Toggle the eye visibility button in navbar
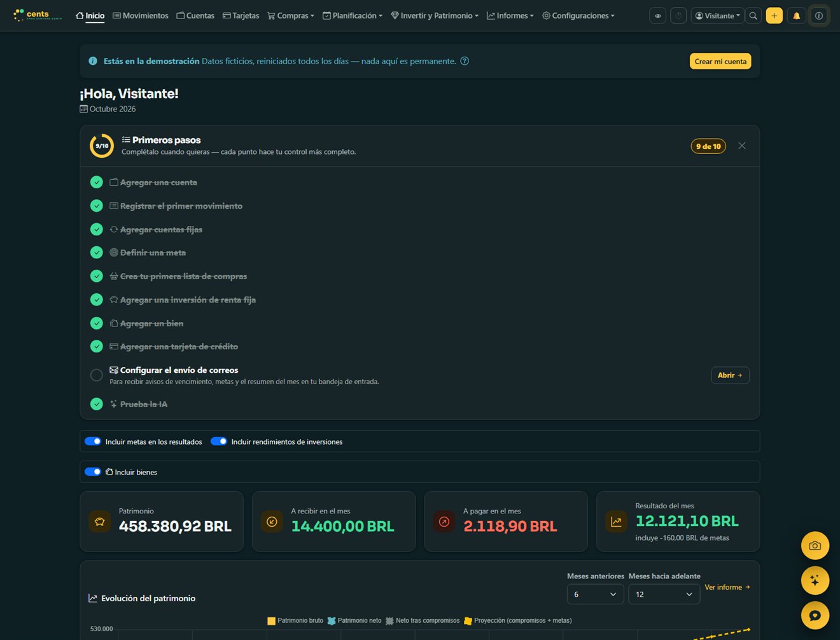This screenshot has width=840, height=640. pos(658,16)
